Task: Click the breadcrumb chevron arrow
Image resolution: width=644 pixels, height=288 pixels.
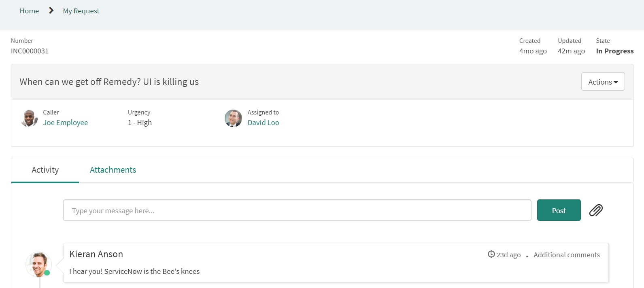Action: point(51,11)
